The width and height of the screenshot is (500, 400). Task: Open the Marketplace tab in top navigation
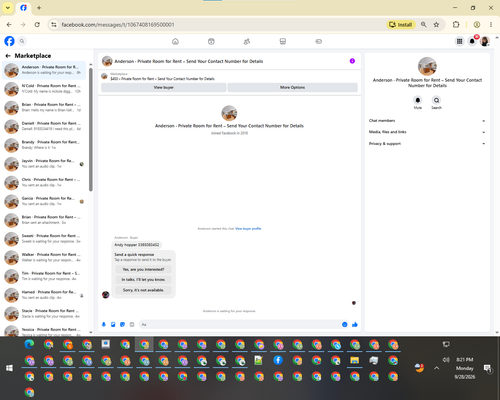click(283, 41)
